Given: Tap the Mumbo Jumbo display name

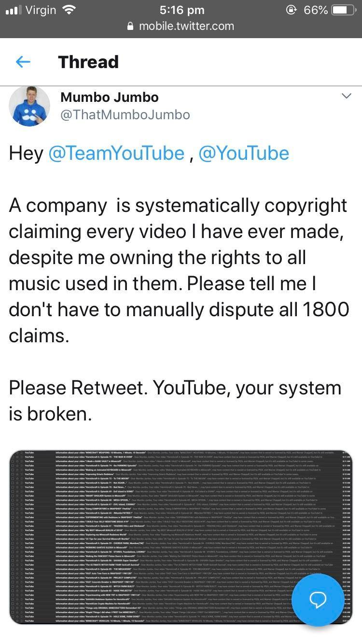Looking at the screenshot, I should (109, 97).
